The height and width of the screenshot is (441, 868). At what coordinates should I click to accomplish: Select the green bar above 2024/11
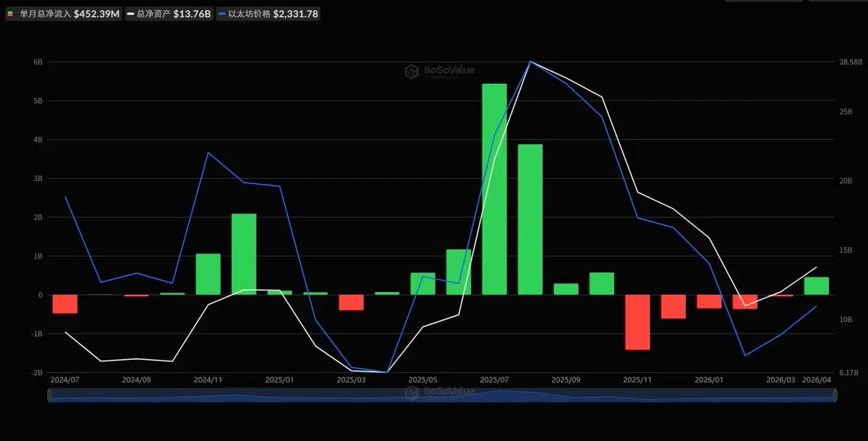pos(208,274)
